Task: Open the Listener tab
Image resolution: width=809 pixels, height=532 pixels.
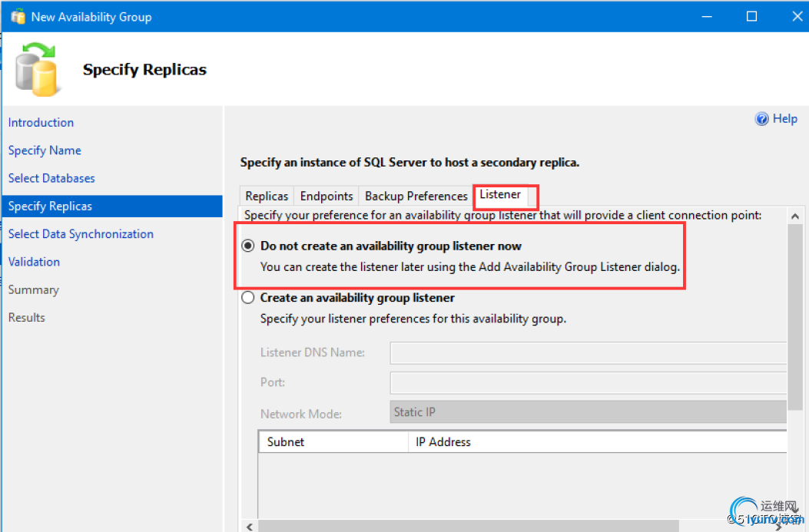Action: (x=500, y=195)
